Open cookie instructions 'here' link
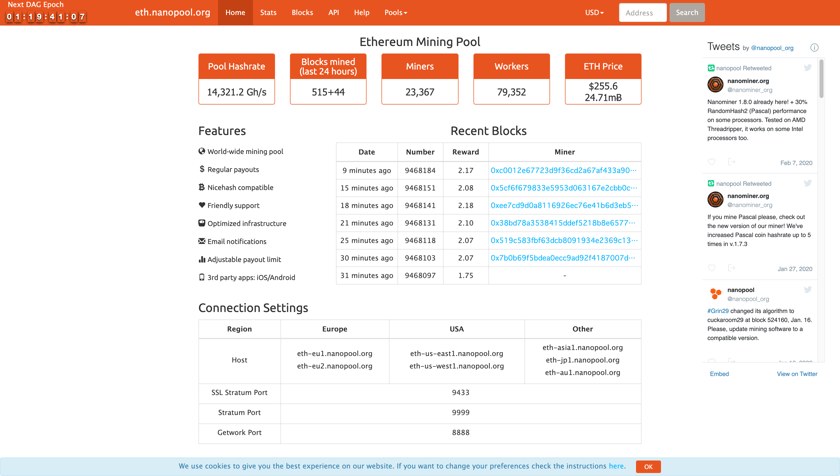 click(616, 466)
